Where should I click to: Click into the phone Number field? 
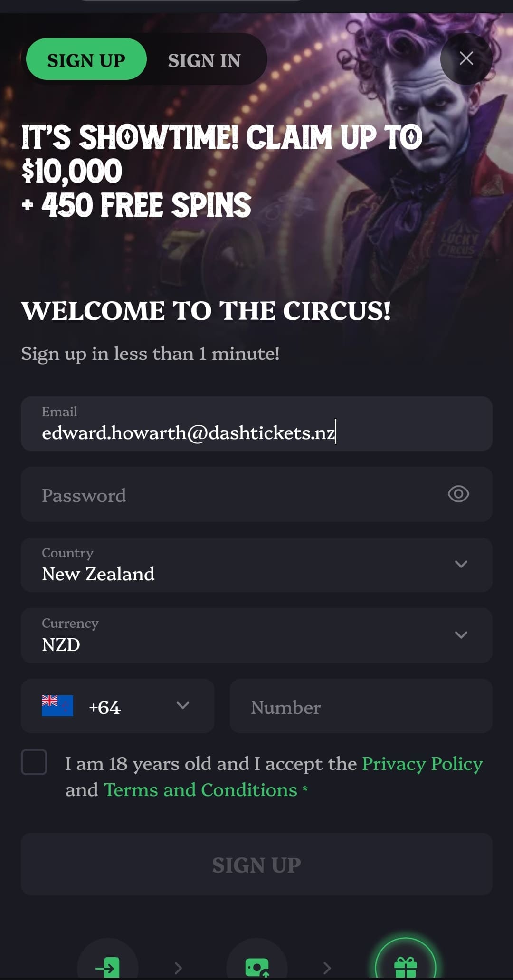click(361, 707)
